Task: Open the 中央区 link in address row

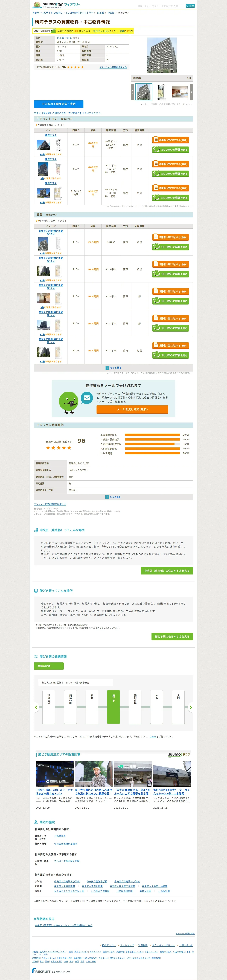Action: click(68, 38)
